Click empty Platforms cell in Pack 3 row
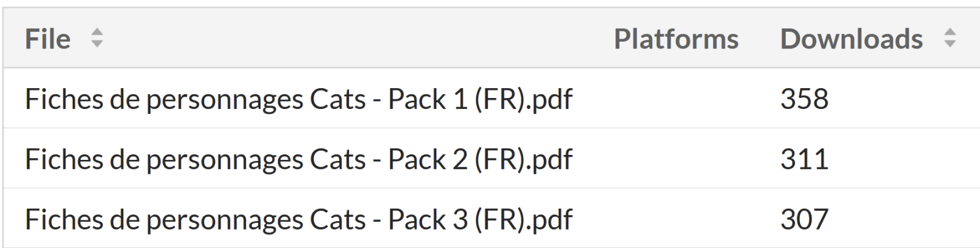 (x=676, y=219)
